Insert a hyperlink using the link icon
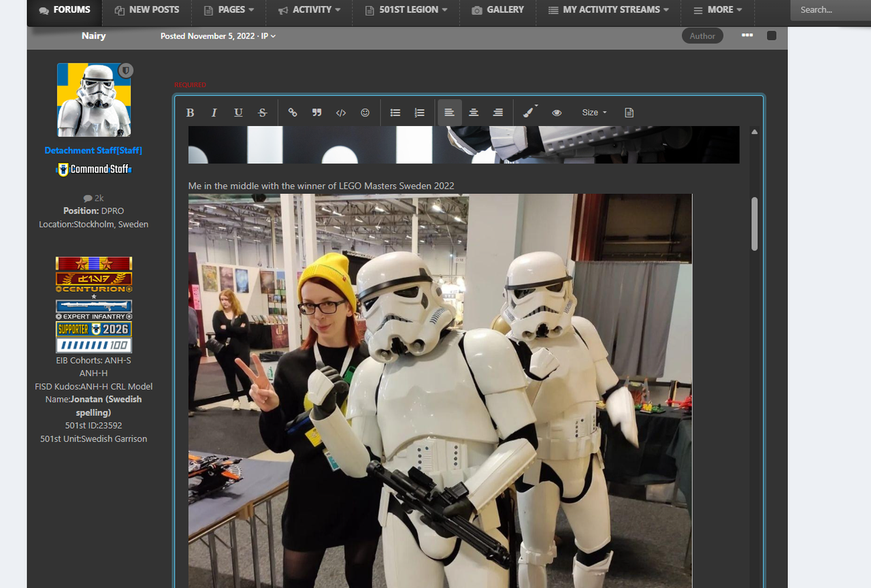Viewport: 871px width, 588px height. [x=293, y=112]
